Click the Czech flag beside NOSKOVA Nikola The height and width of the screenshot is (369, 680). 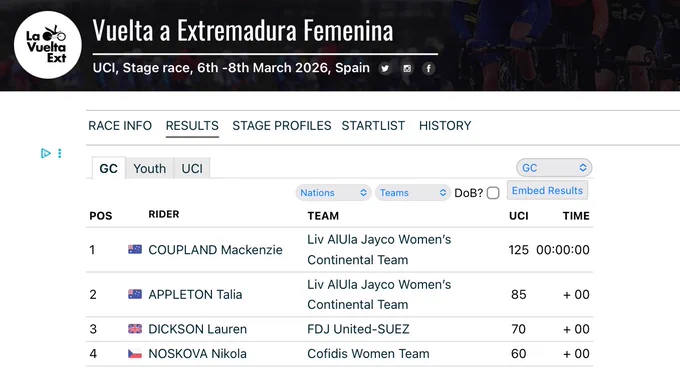pyautogui.click(x=135, y=354)
